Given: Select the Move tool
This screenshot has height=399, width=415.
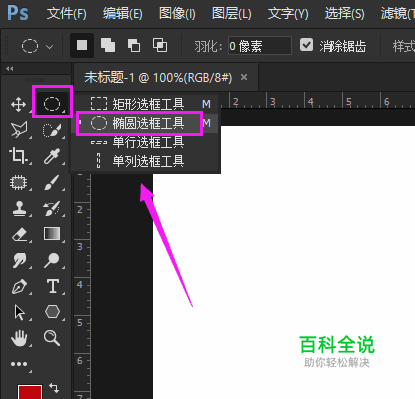Looking at the screenshot, I should click(18, 104).
